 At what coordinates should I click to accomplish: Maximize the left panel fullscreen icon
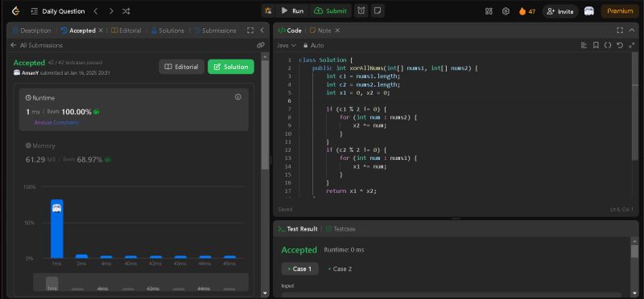pos(250,31)
